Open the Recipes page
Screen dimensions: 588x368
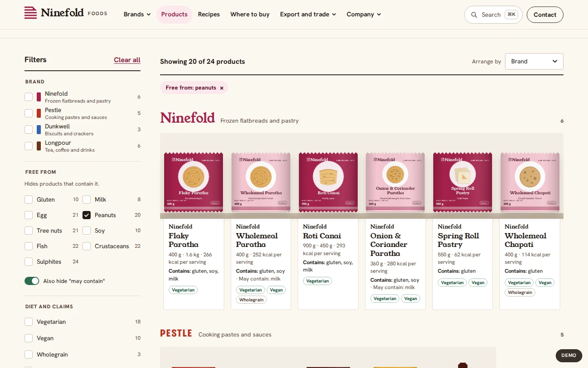(209, 14)
